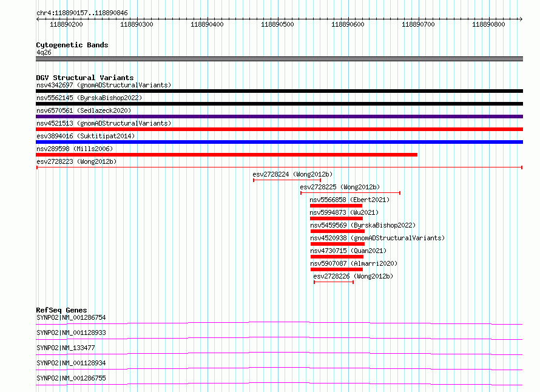Click the nsv4520938 gnomADStructuralVariants label

[x=377, y=238]
